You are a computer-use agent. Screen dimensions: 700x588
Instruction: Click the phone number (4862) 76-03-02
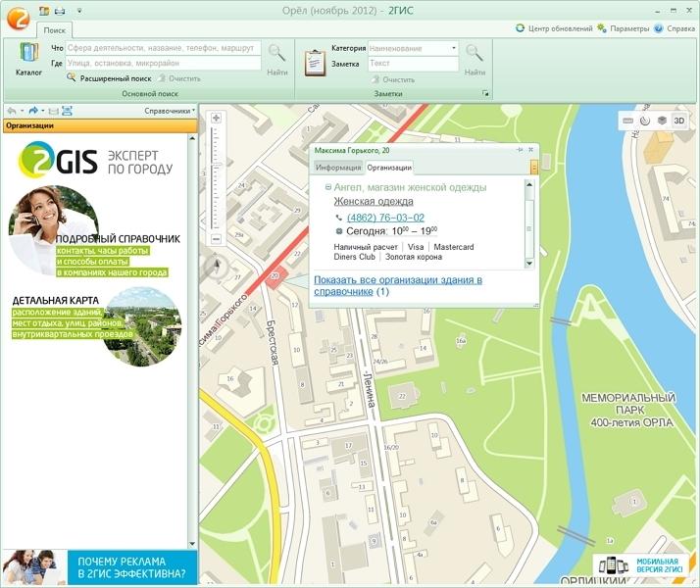click(385, 218)
